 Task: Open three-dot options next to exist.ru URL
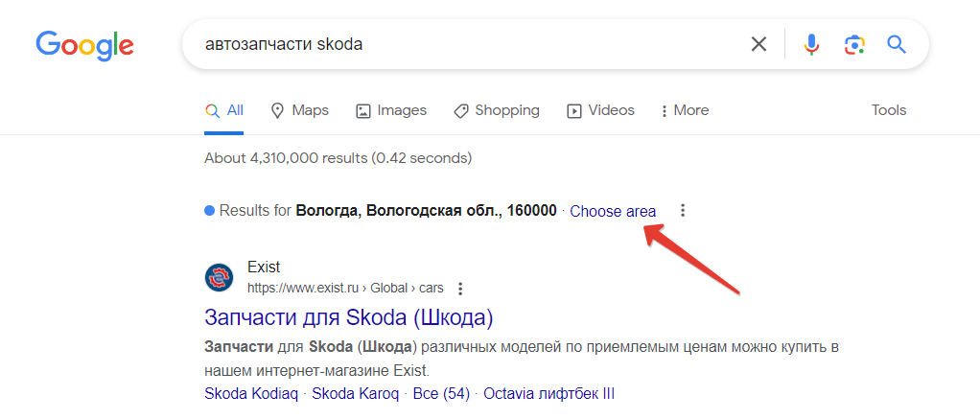[460, 289]
